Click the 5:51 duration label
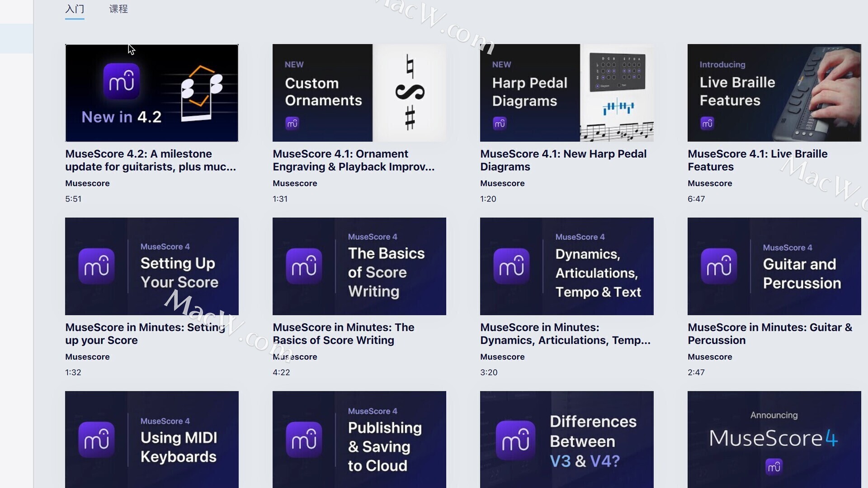The height and width of the screenshot is (488, 868). pyautogui.click(x=73, y=199)
